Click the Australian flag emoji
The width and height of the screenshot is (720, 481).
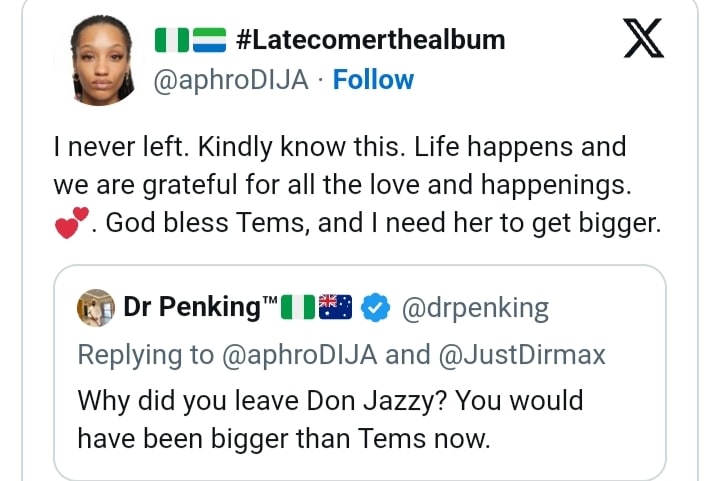coord(335,308)
